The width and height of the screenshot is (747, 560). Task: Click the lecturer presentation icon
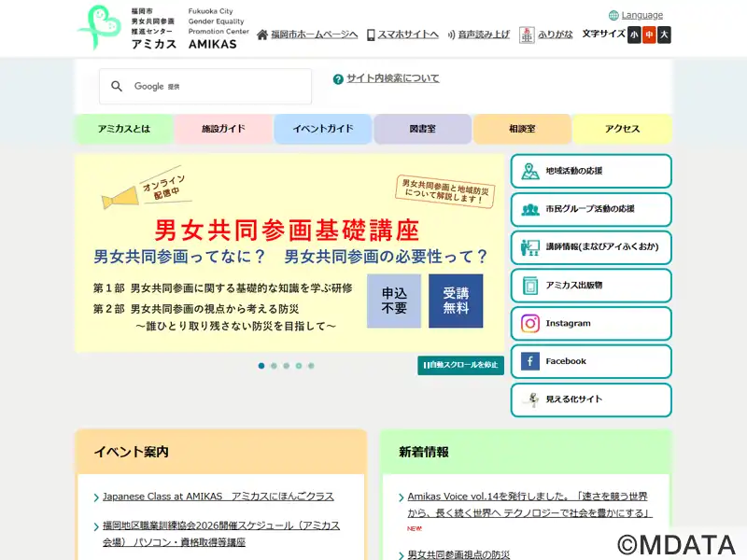529,247
